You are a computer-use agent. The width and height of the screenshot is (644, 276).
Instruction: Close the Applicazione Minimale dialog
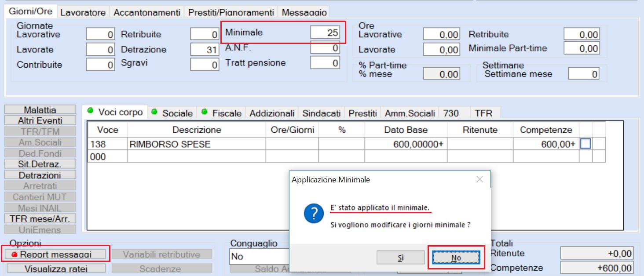point(479,179)
